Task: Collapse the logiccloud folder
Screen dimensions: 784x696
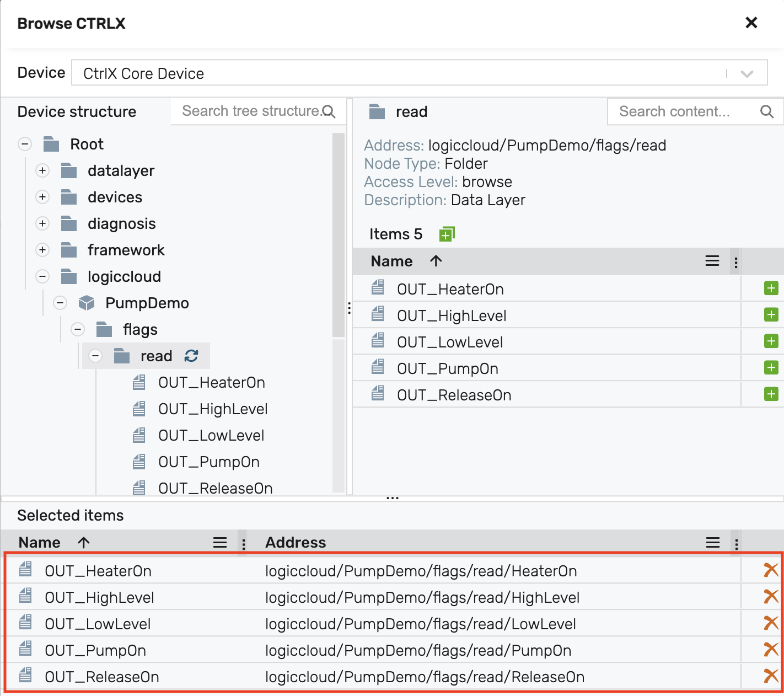Action: (x=42, y=277)
